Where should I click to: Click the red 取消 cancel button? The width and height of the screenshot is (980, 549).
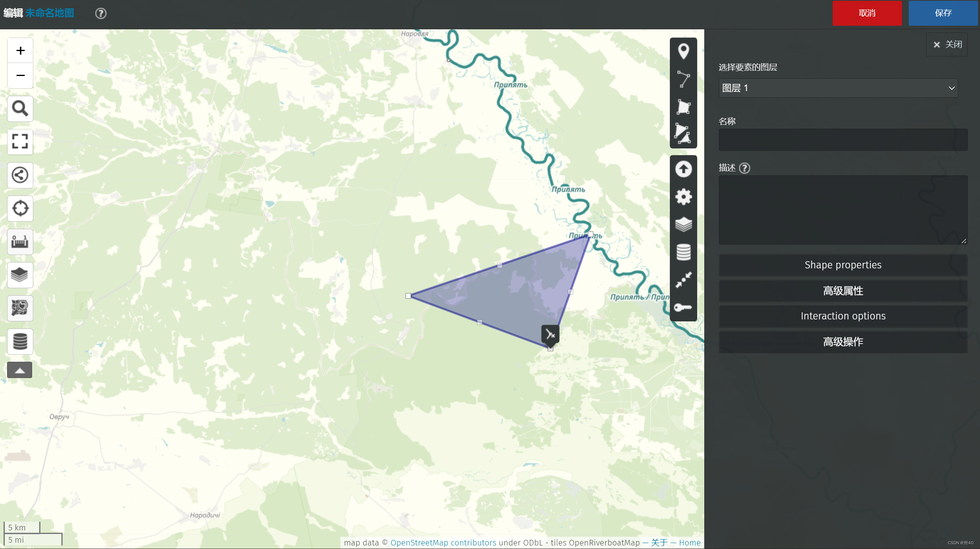[867, 13]
